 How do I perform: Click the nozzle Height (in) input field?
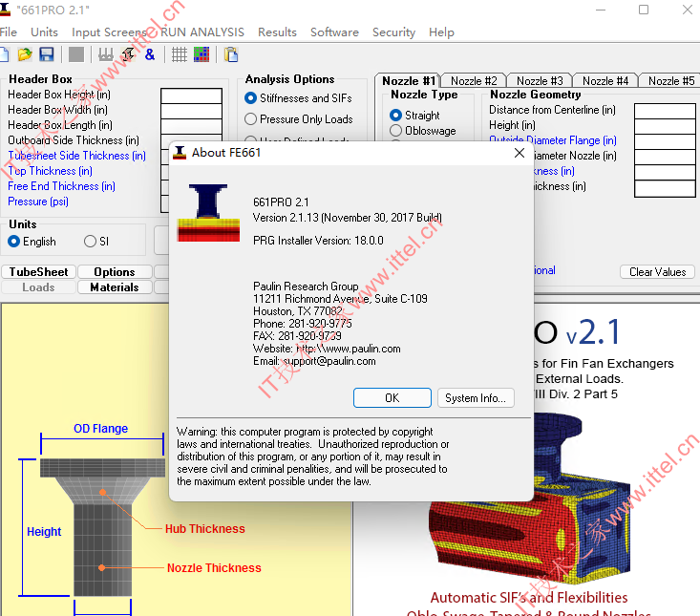click(665, 126)
